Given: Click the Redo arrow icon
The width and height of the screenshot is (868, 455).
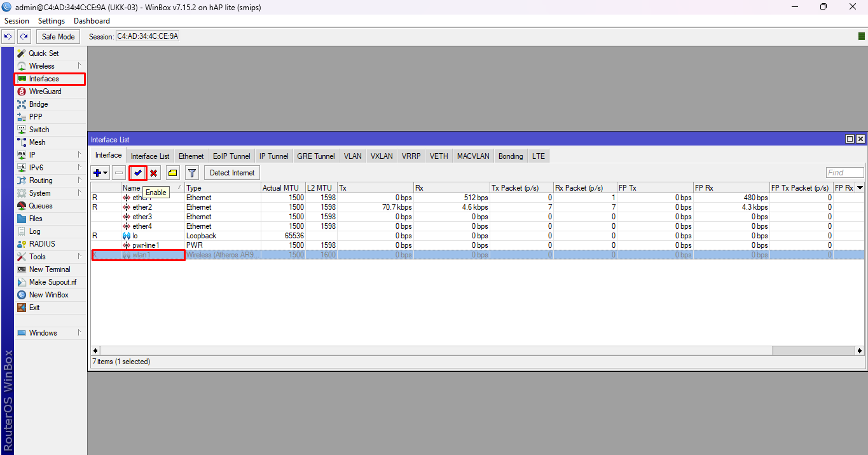Looking at the screenshot, I should pos(24,36).
